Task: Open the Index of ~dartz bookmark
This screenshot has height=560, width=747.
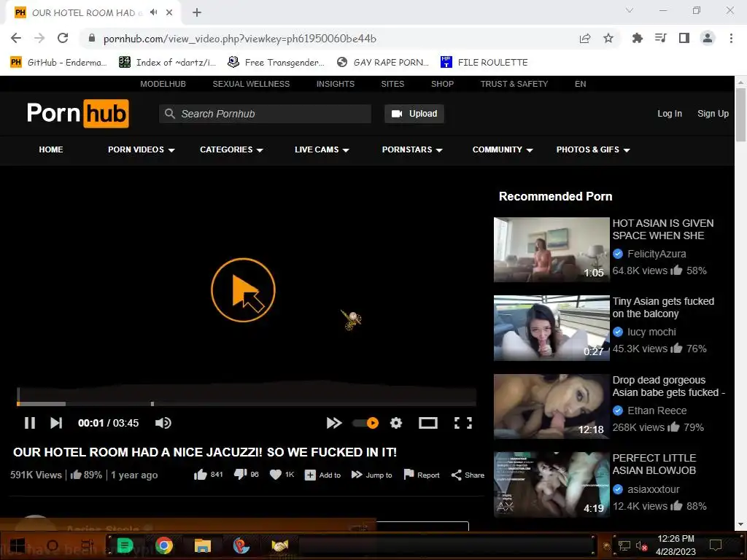Action: click(167, 63)
